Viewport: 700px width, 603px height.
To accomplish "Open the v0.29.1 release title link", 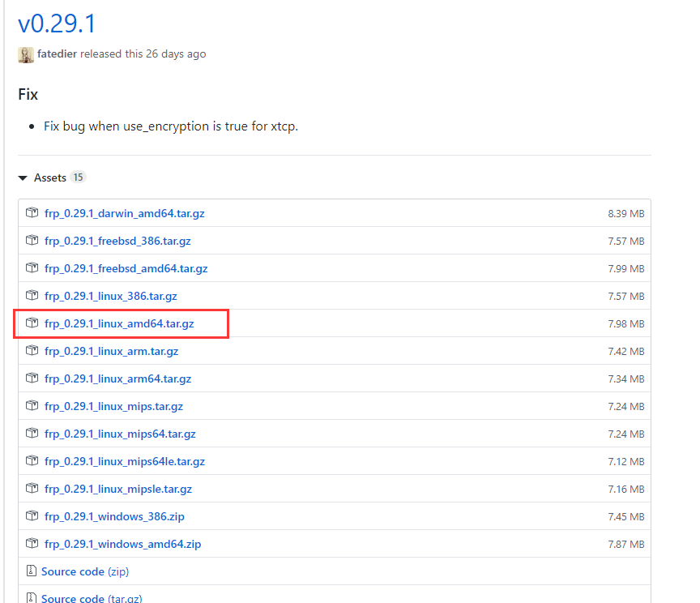I will point(57,24).
